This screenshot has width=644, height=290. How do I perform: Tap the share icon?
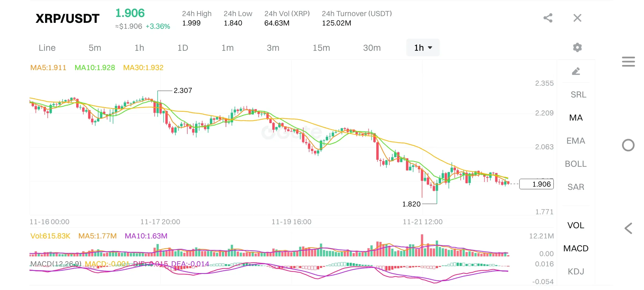pyautogui.click(x=548, y=18)
